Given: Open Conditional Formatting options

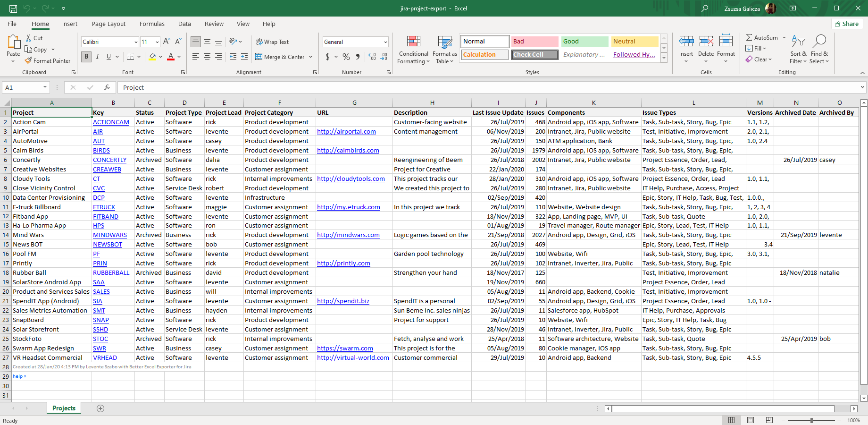Looking at the screenshot, I should click(413, 50).
